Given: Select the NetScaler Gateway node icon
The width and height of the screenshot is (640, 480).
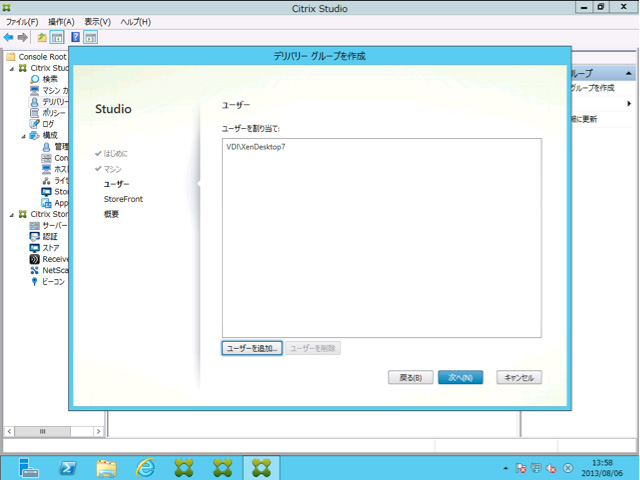Looking at the screenshot, I should coord(35,270).
